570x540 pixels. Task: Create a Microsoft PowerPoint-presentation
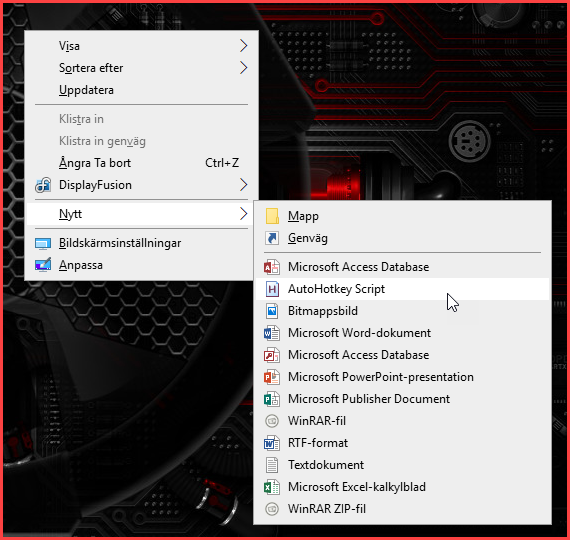(x=402, y=377)
